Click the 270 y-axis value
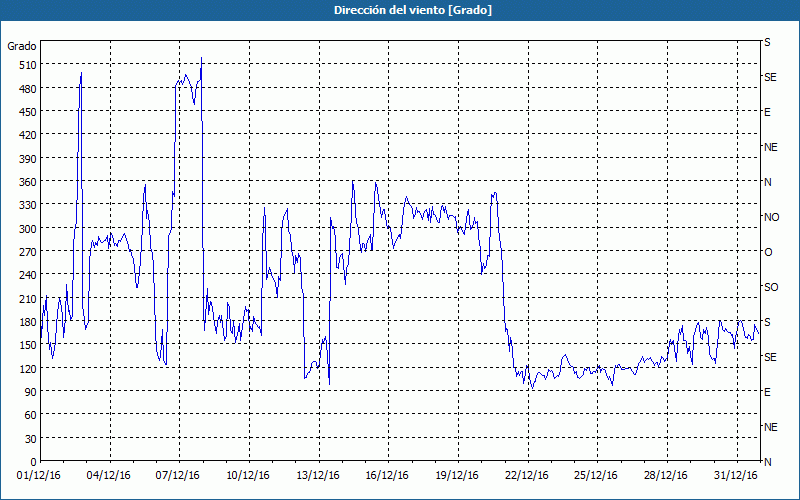The height and width of the screenshot is (500, 800). (27, 252)
